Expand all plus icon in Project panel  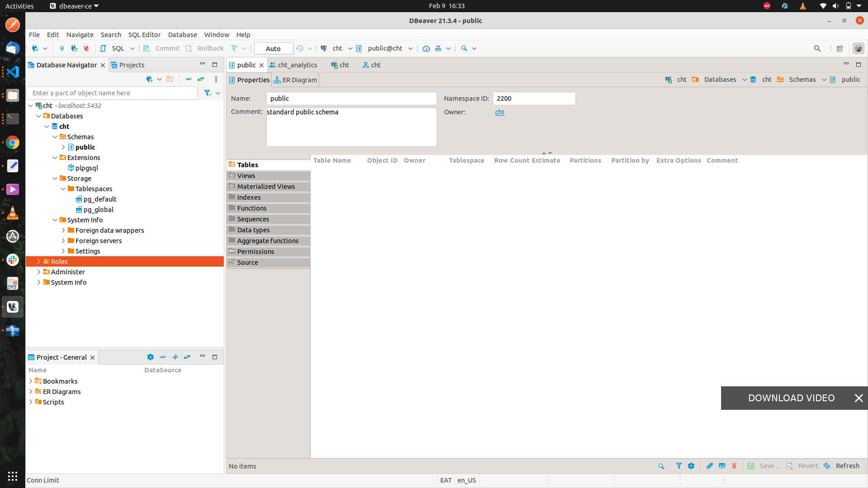click(175, 357)
